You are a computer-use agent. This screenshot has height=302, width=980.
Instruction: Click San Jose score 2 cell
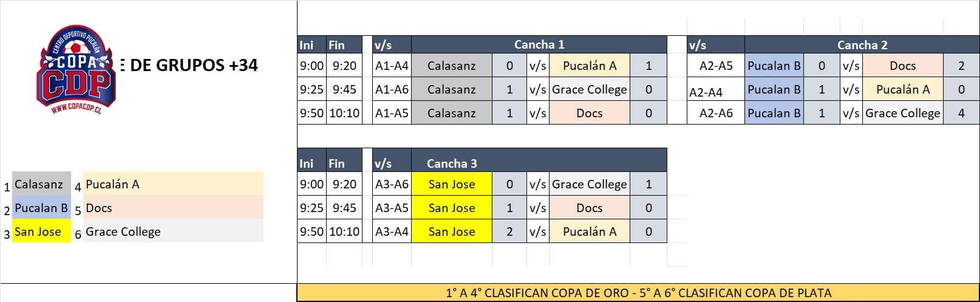pyautogui.click(x=509, y=232)
